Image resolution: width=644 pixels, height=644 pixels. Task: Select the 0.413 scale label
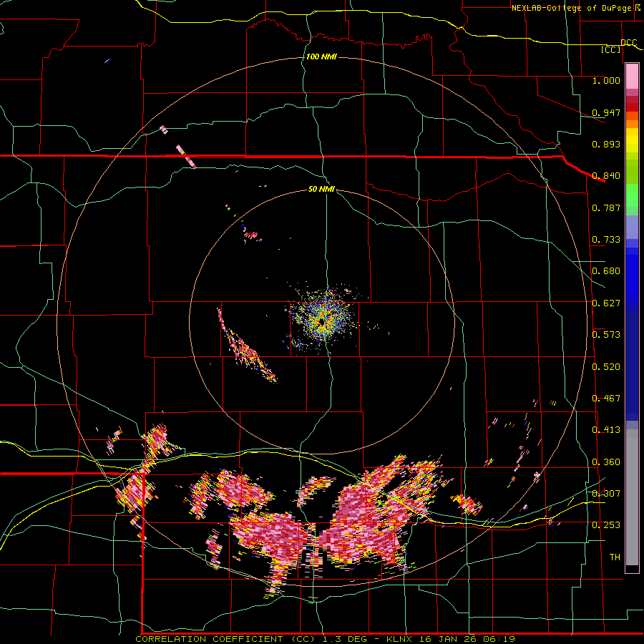pos(606,430)
